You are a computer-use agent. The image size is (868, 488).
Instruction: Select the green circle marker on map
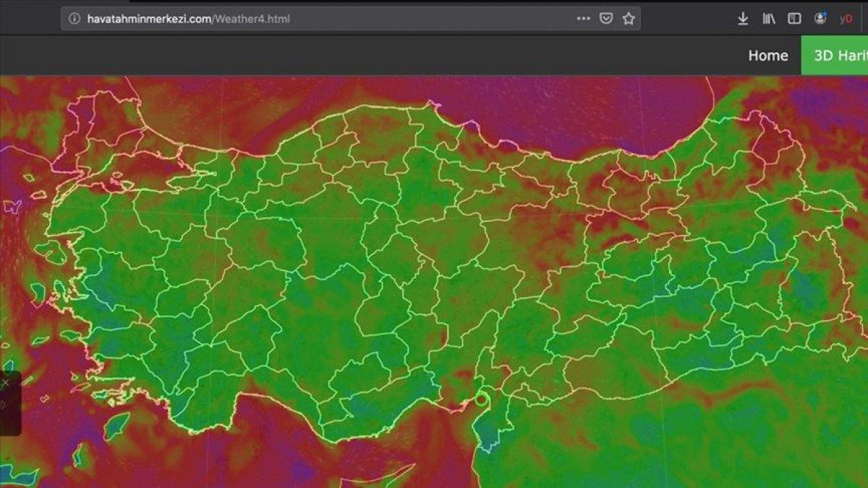coord(481,399)
